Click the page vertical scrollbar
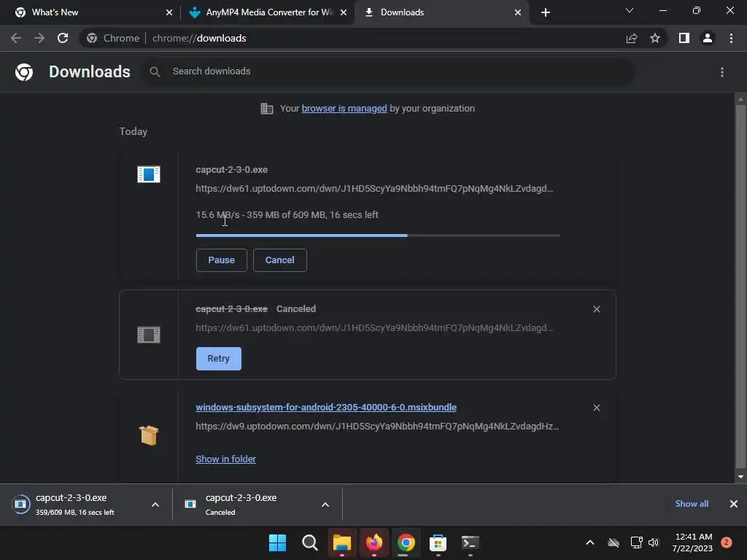Viewport: 747px width, 560px height. coord(740,286)
